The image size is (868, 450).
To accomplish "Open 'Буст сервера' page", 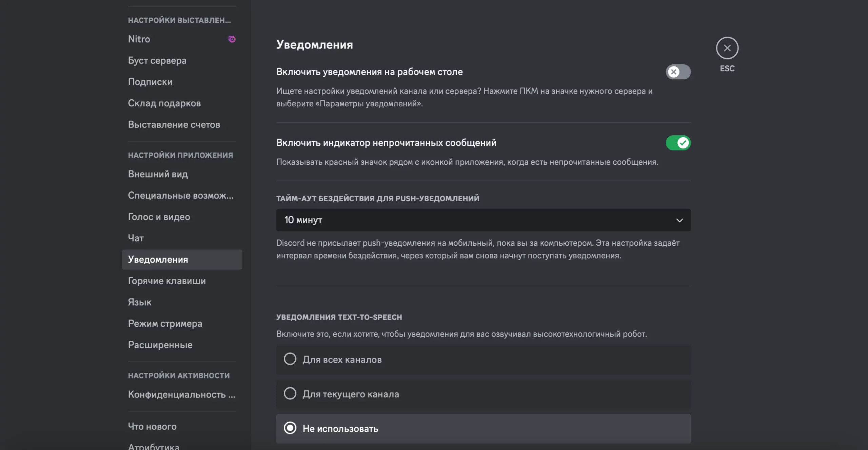I will (157, 61).
